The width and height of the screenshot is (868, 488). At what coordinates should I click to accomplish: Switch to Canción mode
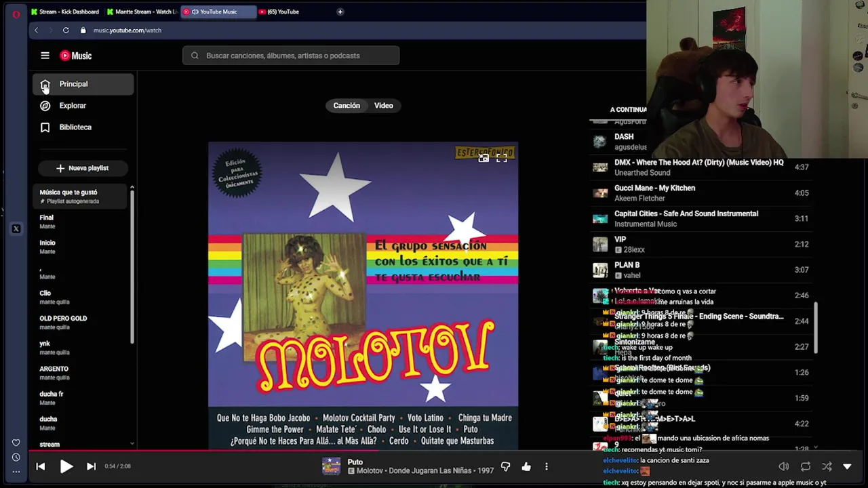click(347, 106)
